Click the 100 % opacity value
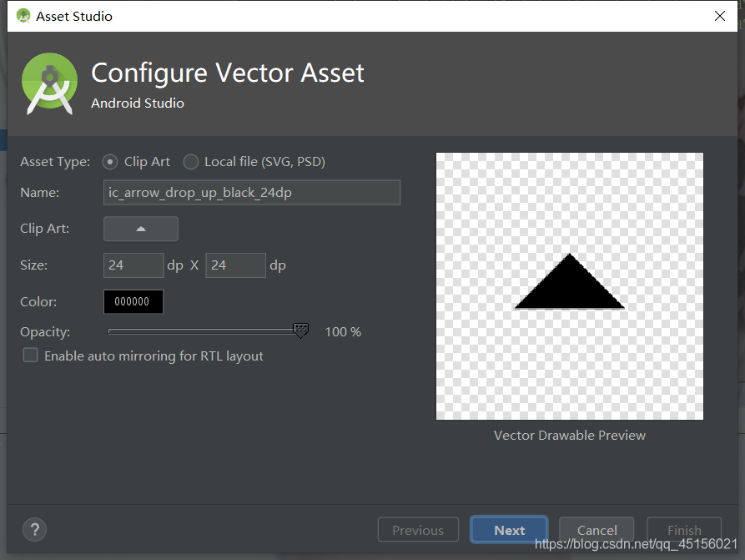745x560 pixels. tap(343, 332)
